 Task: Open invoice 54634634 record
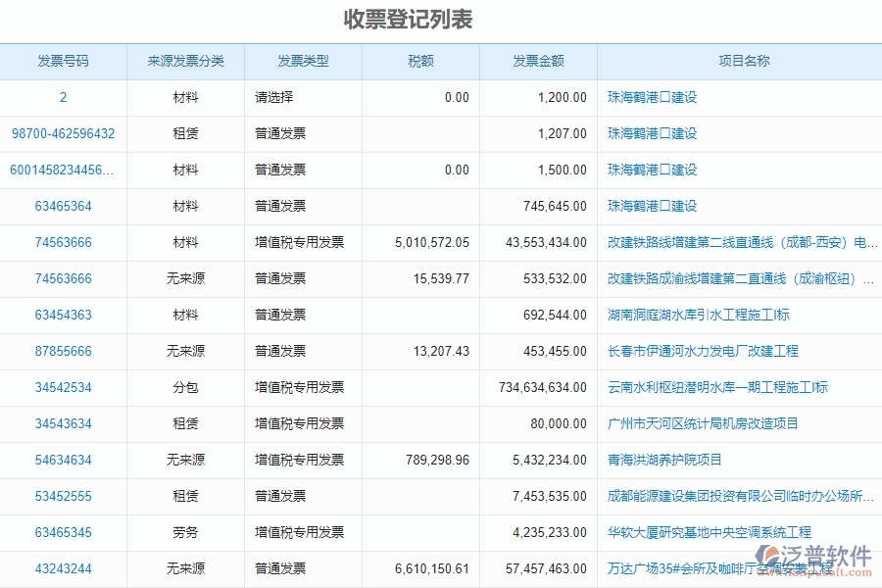pos(63,460)
